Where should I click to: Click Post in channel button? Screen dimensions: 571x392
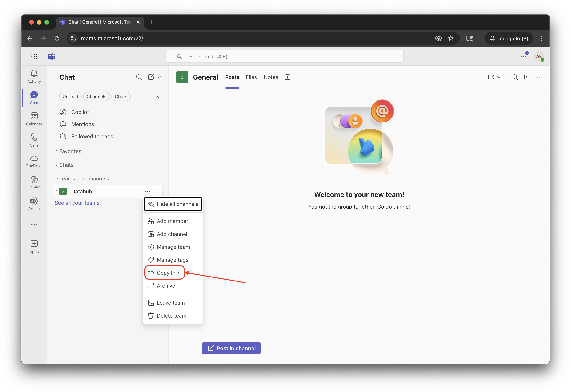[x=231, y=348]
